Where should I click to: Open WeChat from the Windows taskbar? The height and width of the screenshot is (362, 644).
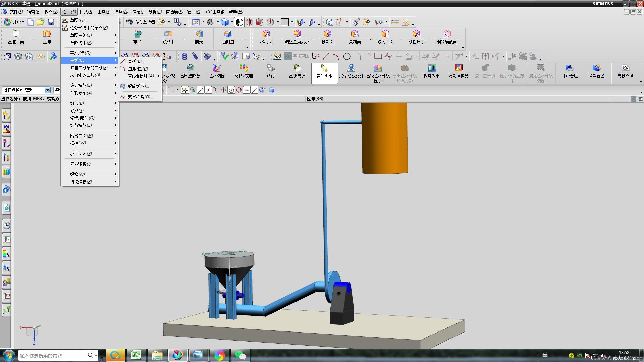click(x=240, y=355)
